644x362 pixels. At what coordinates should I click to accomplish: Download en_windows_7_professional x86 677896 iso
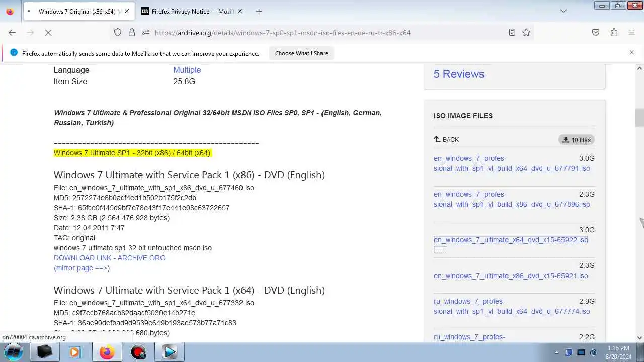coord(512,199)
